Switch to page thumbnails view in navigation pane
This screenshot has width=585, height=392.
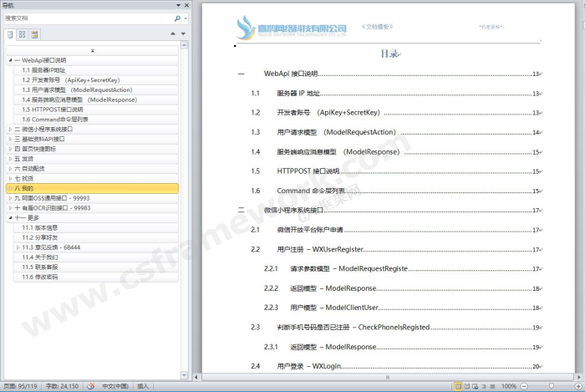tap(23, 34)
